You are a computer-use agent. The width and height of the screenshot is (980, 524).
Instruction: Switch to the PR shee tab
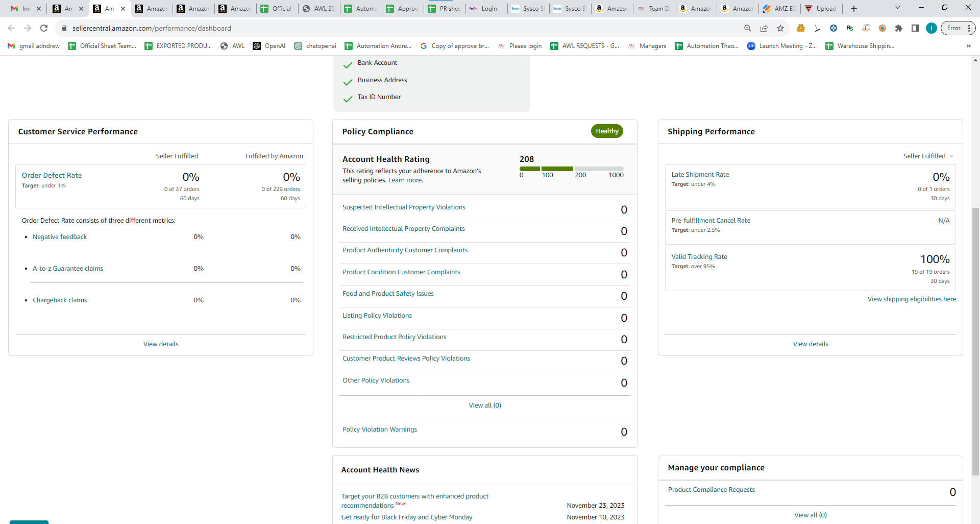(x=445, y=9)
